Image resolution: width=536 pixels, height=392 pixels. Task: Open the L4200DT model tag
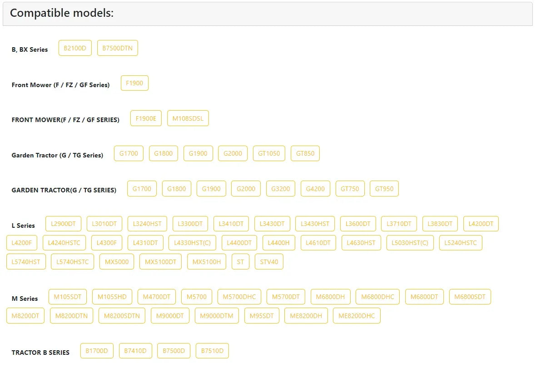(x=481, y=224)
